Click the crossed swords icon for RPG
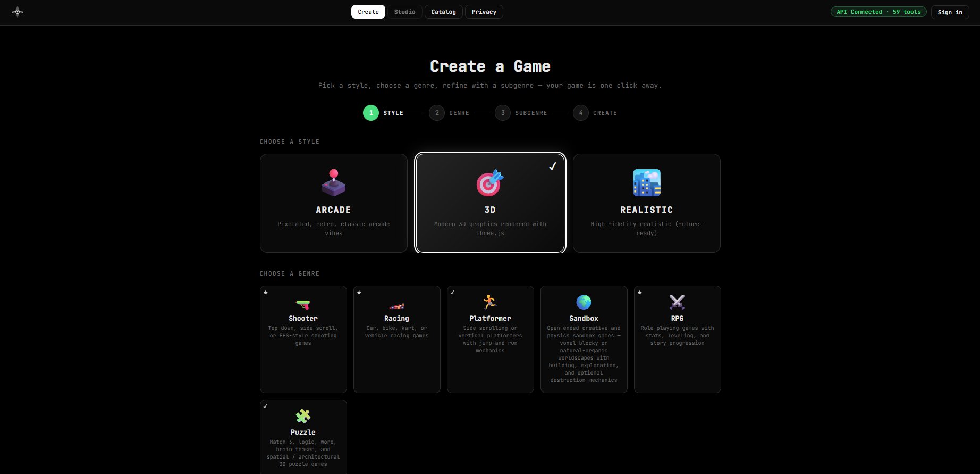Screen dimensions: 980x474 [677, 302]
